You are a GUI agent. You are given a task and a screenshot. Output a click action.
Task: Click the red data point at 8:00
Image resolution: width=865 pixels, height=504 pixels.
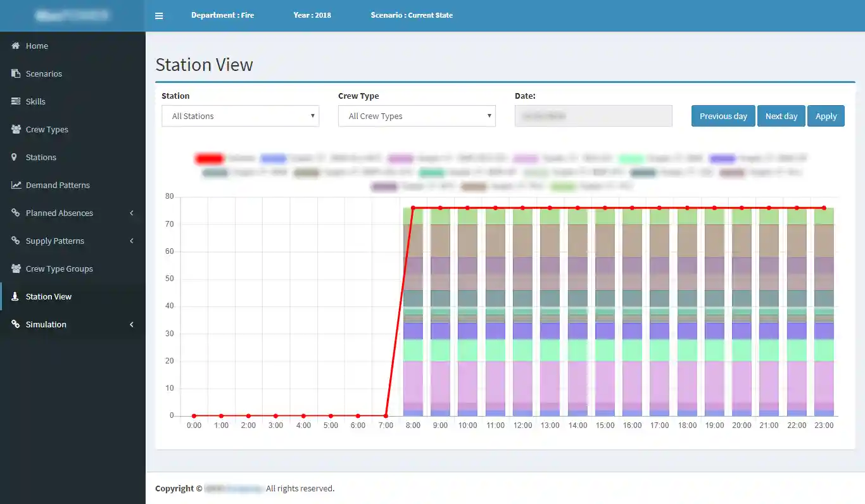[x=413, y=208]
